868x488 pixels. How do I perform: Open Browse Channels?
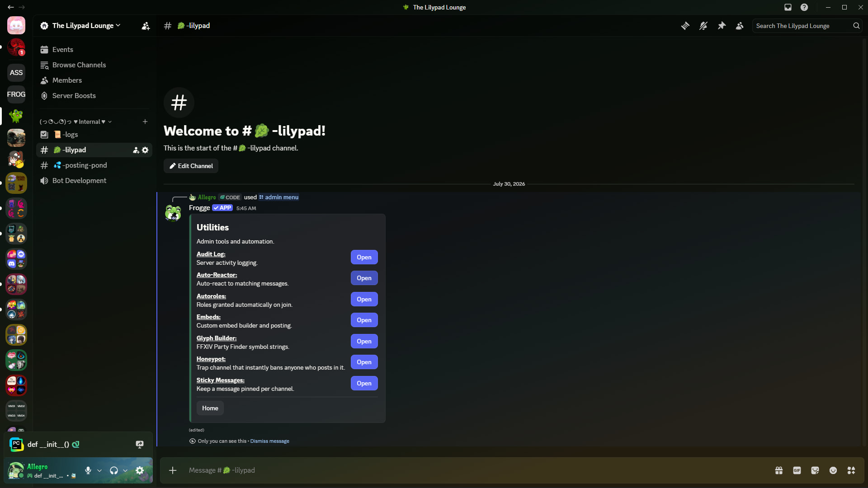[x=94, y=65]
